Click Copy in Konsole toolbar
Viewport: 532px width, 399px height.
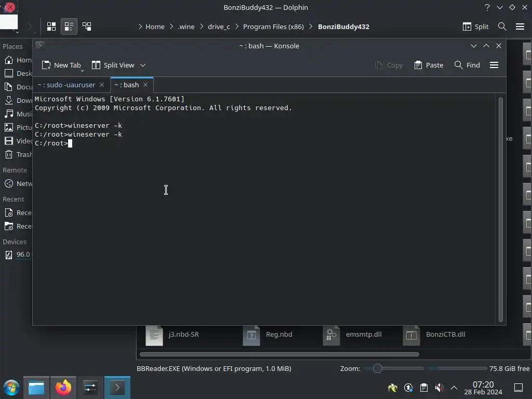(389, 65)
